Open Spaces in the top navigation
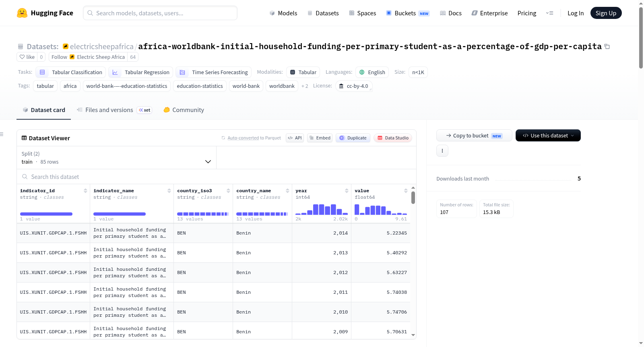The image size is (644, 347). click(362, 13)
